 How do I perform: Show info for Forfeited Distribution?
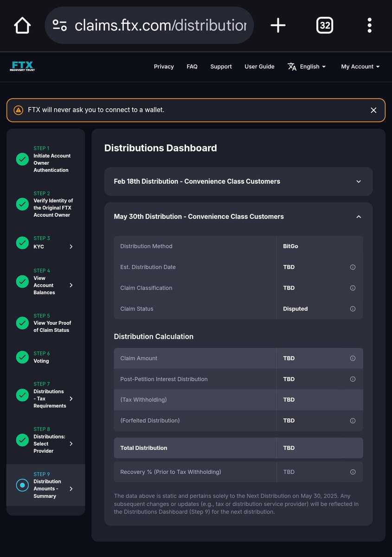(353, 421)
